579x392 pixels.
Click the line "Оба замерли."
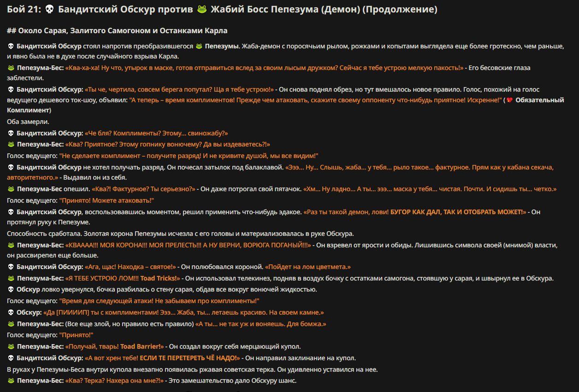[28, 122]
